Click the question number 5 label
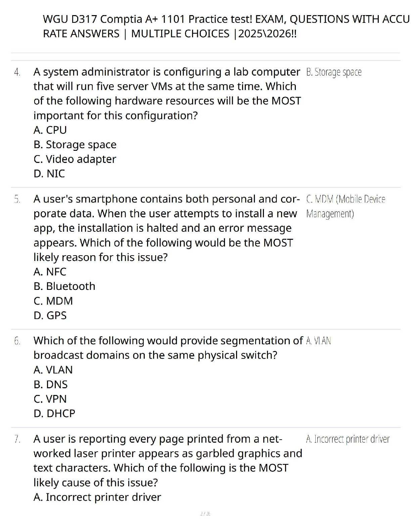This screenshot has height=532, width=411. click(x=17, y=199)
